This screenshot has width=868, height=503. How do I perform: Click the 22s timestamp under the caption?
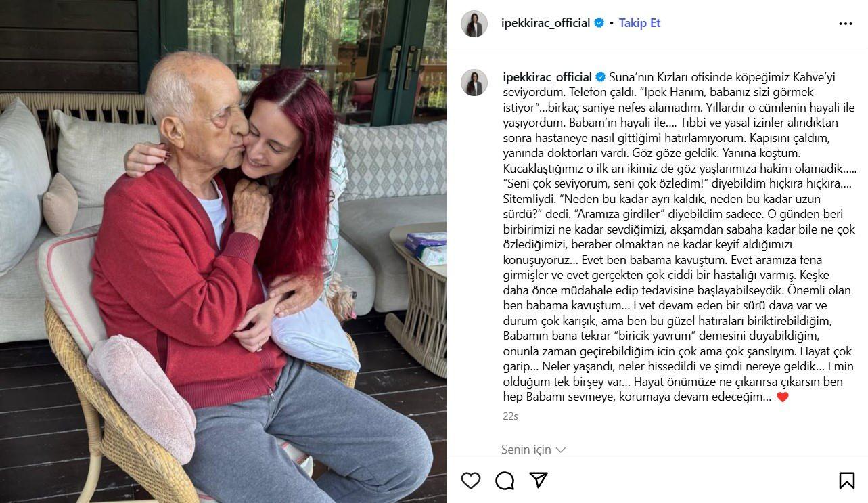[510, 416]
